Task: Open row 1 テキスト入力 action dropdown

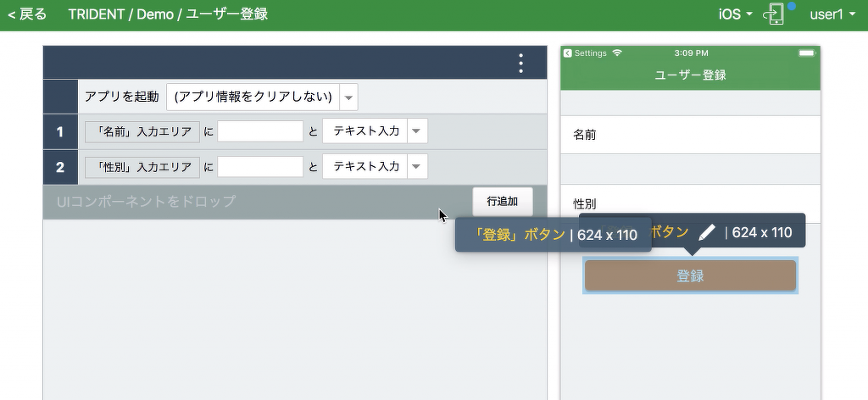Action: pos(416,131)
